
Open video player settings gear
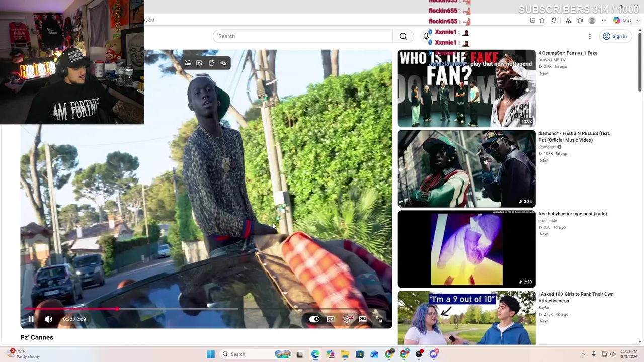347,319
